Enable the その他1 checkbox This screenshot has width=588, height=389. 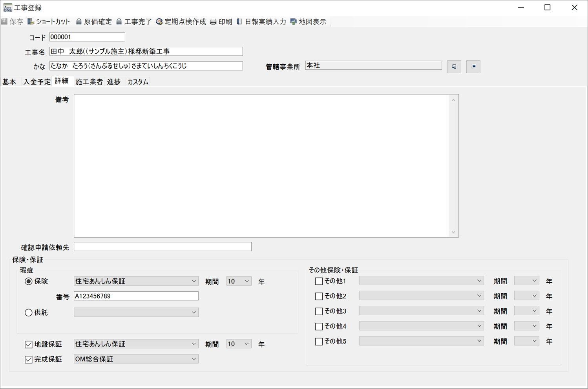[x=319, y=281]
